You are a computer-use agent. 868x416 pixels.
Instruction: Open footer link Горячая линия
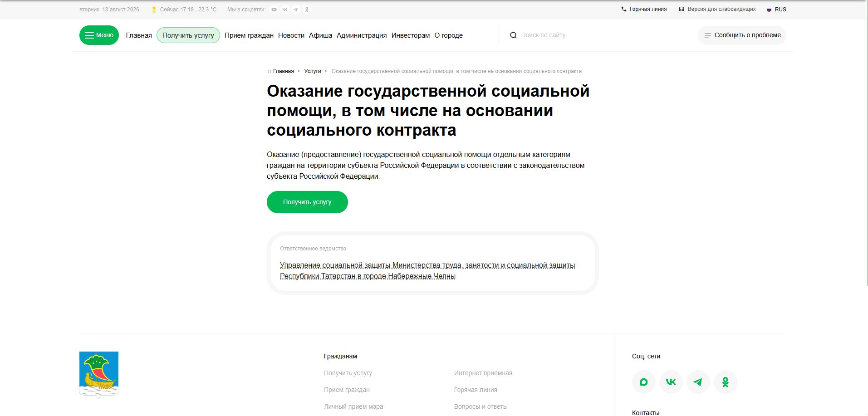pos(476,390)
